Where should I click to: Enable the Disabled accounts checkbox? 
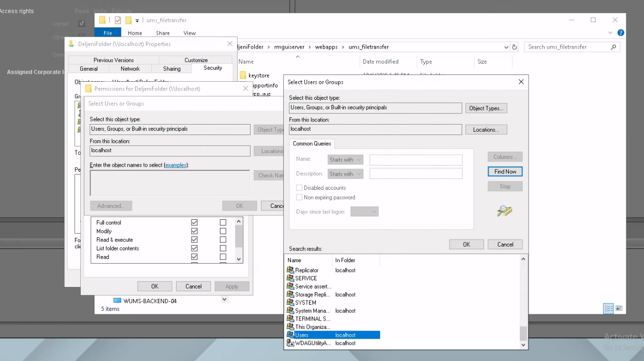pos(299,188)
